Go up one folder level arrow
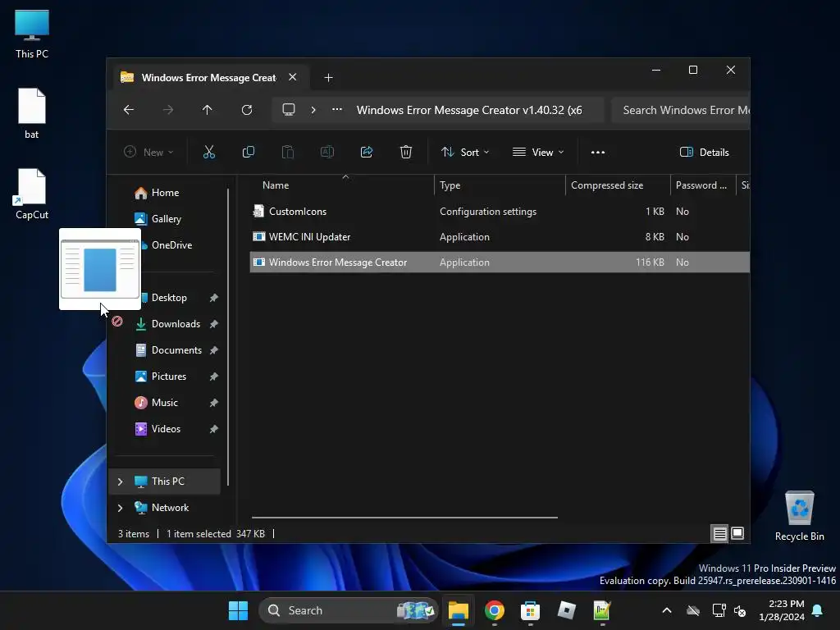840x630 pixels. [208, 110]
